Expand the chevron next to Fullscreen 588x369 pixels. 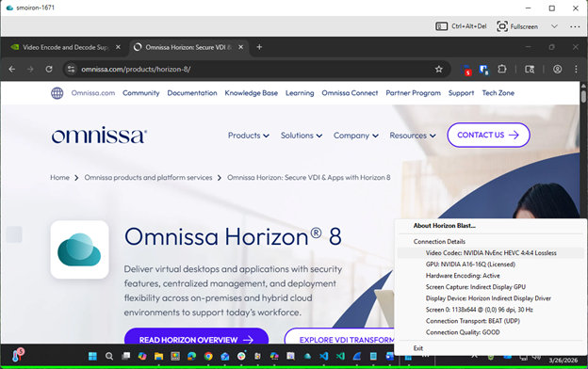tap(554, 26)
